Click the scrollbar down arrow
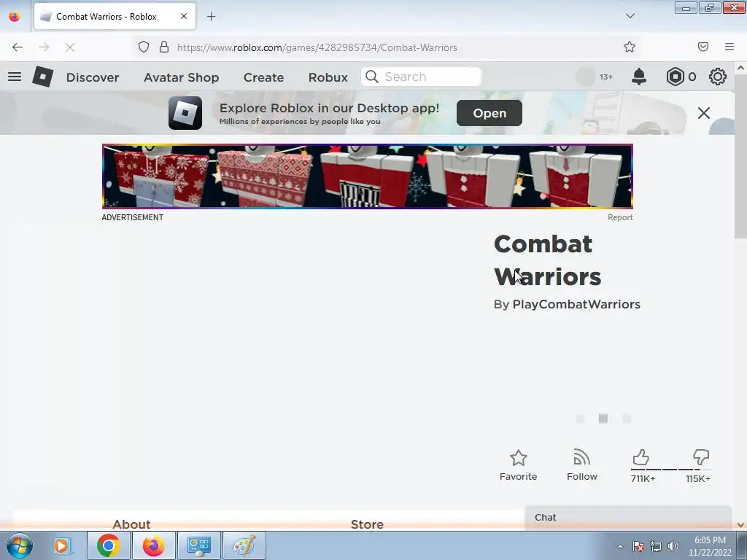Viewport: 747px width, 560px height. (740, 525)
